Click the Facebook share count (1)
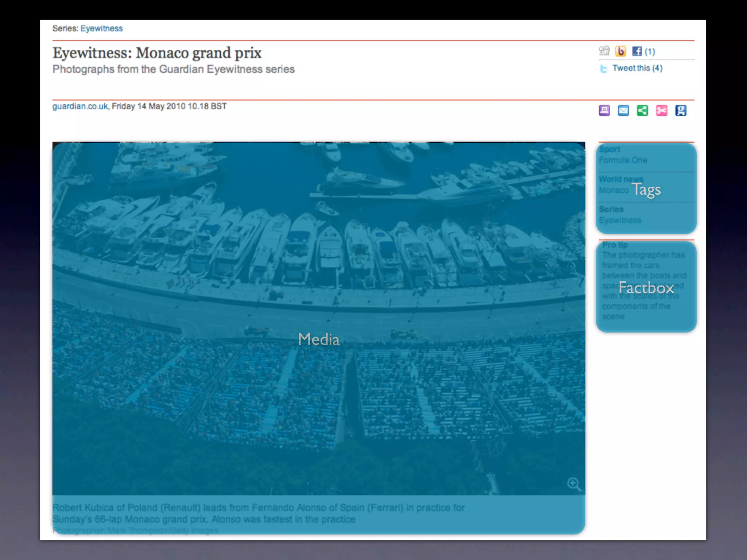This screenshot has height=560, width=747. click(650, 52)
